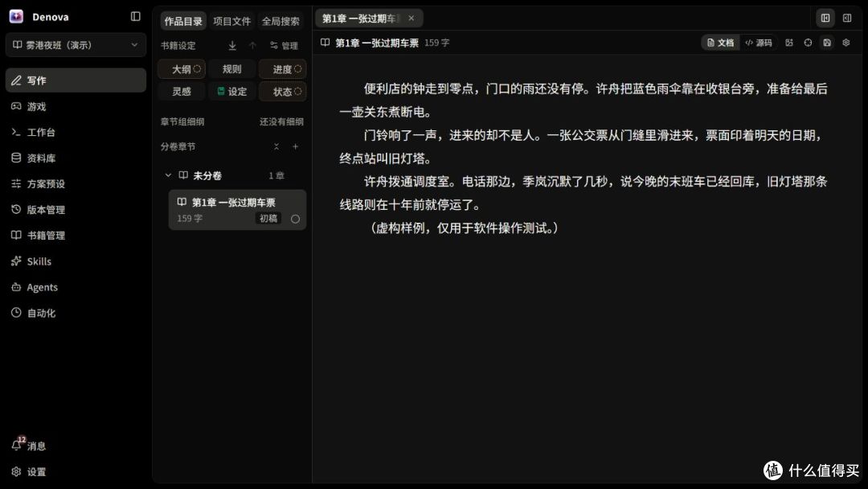This screenshot has width=868, height=489.
Task: Switch editor to 源码 view
Action: point(759,43)
